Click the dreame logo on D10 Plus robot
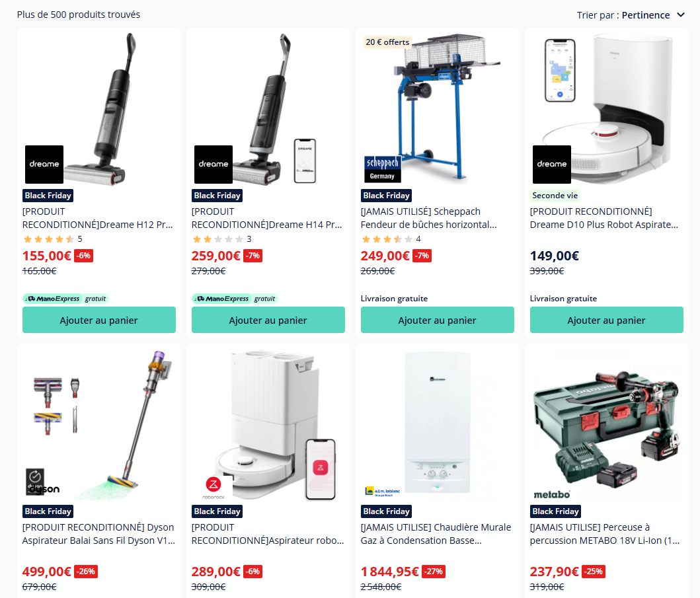This screenshot has width=700, height=598. (552, 165)
